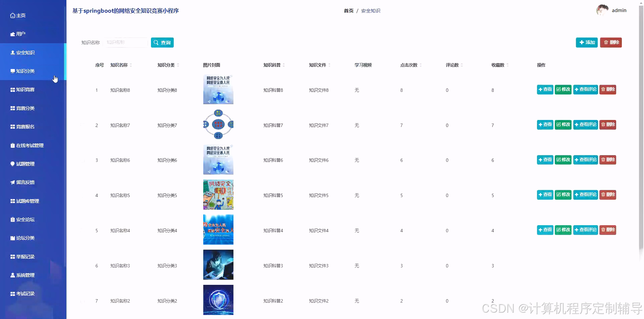Open the thumbnail image for 知识名称5
644x319 pixels.
(218, 195)
